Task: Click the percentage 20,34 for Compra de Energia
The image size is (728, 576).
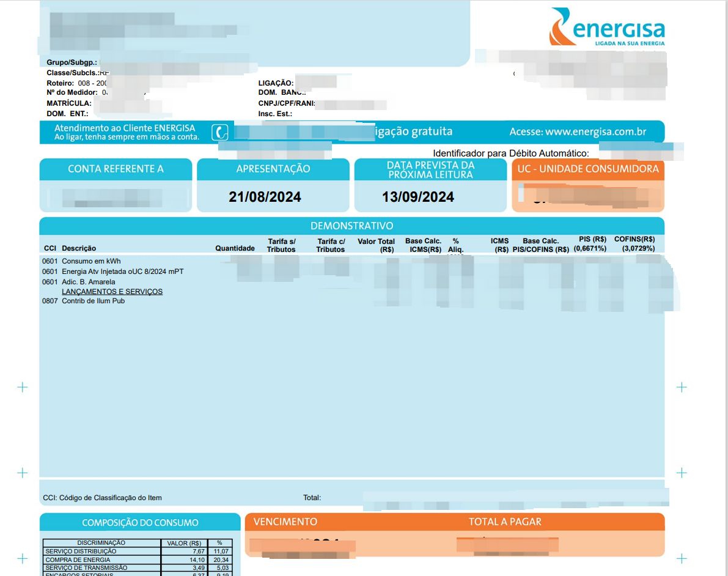Action: pyautogui.click(x=221, y=559)
